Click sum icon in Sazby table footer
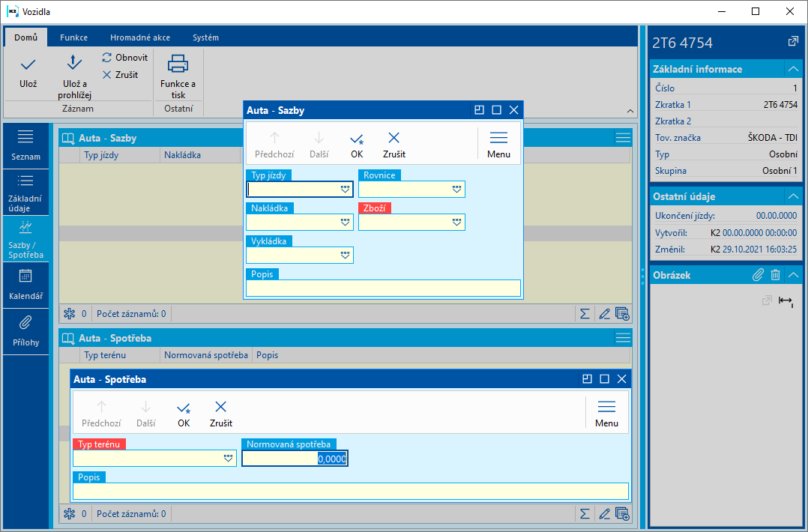 pos(585,314)
